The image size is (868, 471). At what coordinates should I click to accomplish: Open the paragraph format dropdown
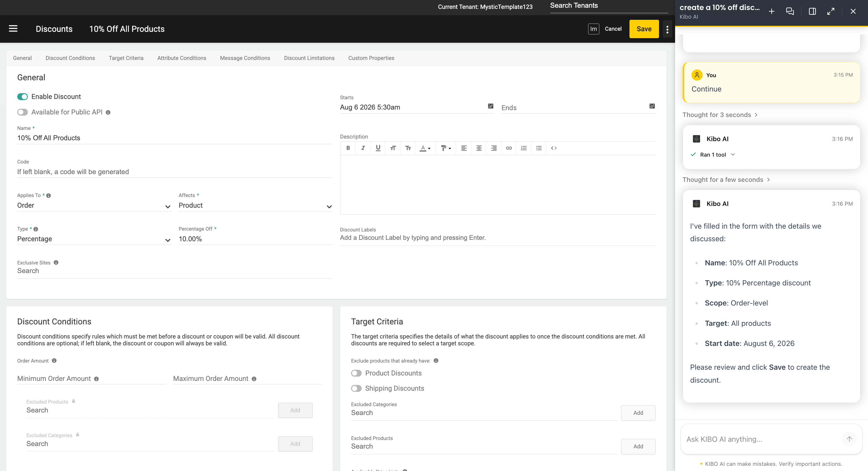click(445, 148)
